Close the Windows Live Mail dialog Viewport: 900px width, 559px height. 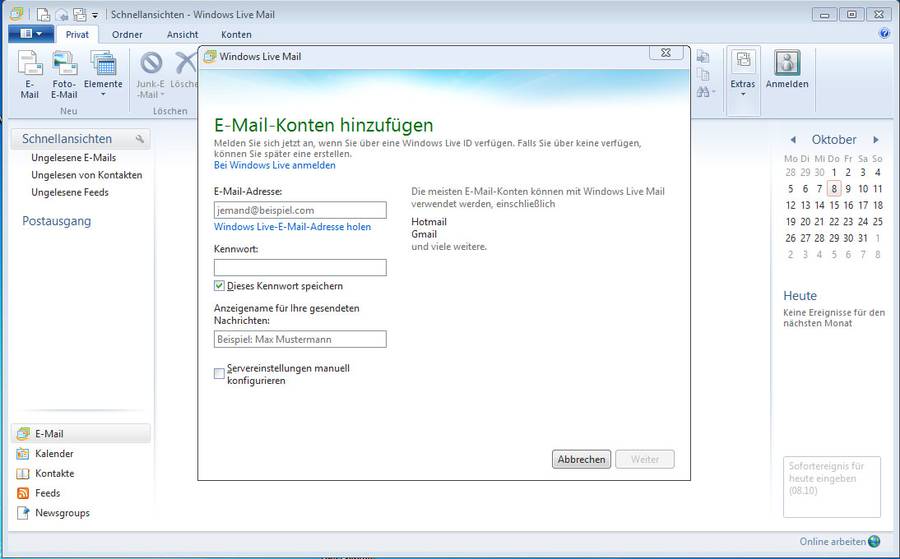tap(666, 53)
